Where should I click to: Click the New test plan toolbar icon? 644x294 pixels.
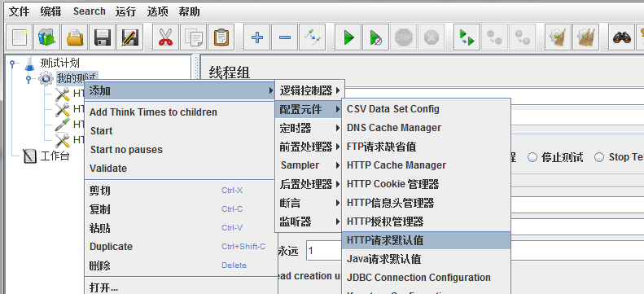click(20, 37)
